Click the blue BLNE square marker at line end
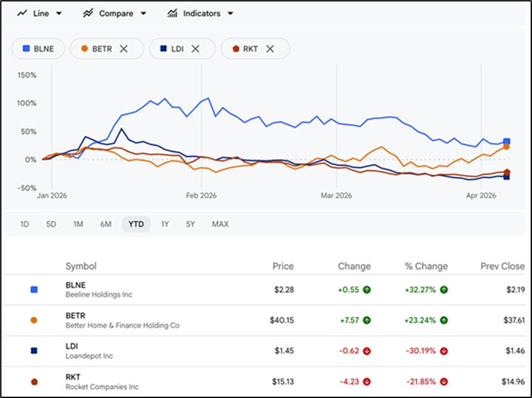 point(506,141)
